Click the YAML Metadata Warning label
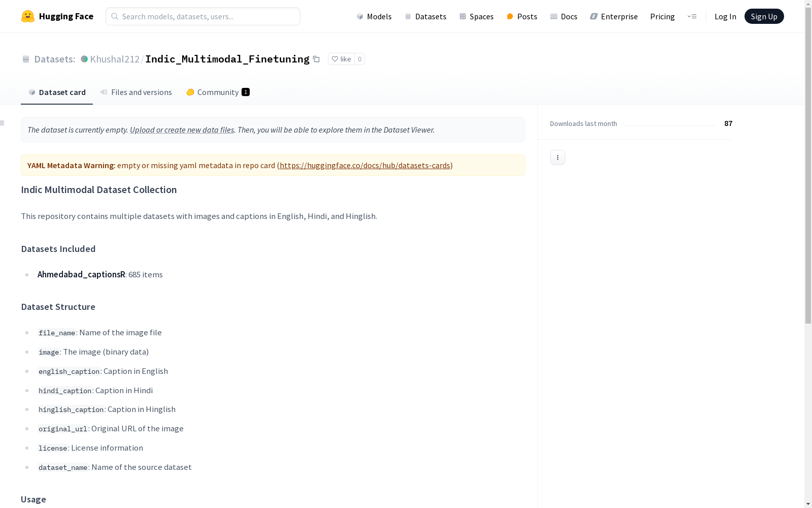 (x=72, y=165)
